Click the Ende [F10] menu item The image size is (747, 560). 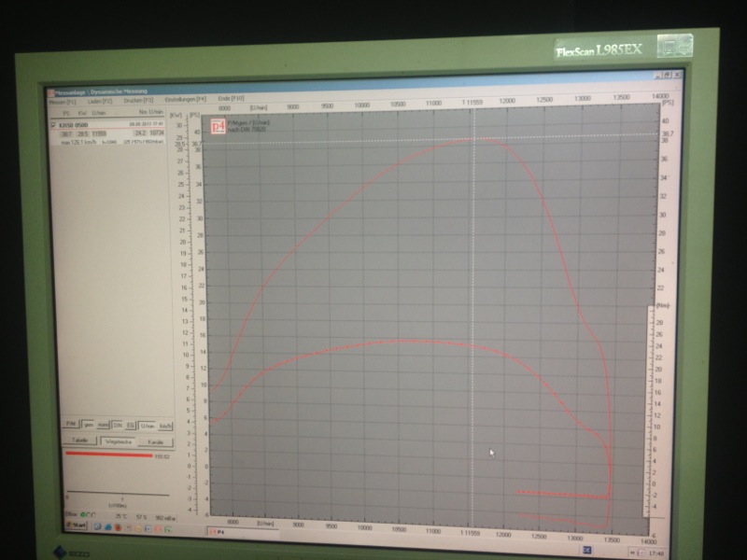pos(231,97)
